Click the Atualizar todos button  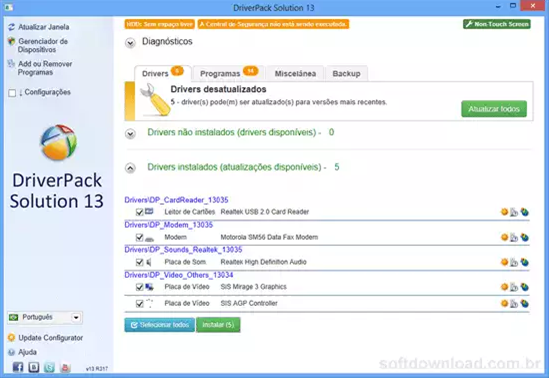click(494, 109)
